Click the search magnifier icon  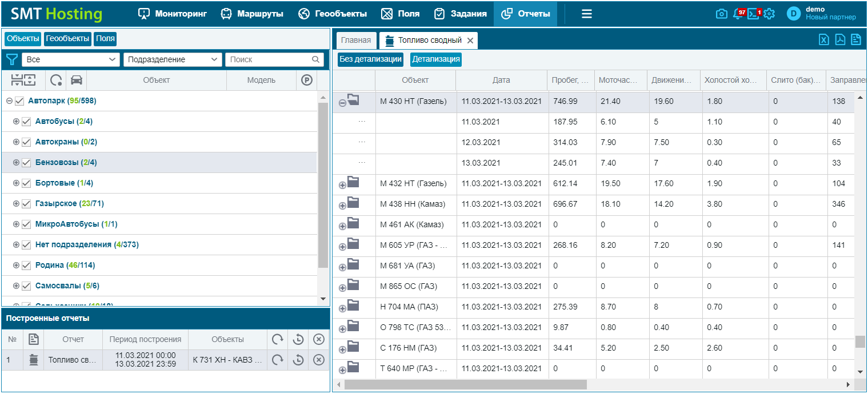click(x=316, y=59)
